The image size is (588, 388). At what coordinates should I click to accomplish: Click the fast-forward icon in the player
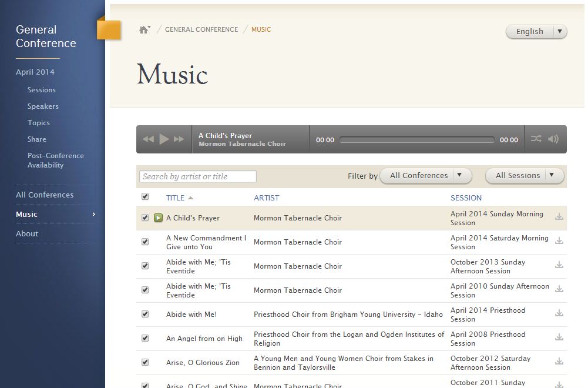178,139
